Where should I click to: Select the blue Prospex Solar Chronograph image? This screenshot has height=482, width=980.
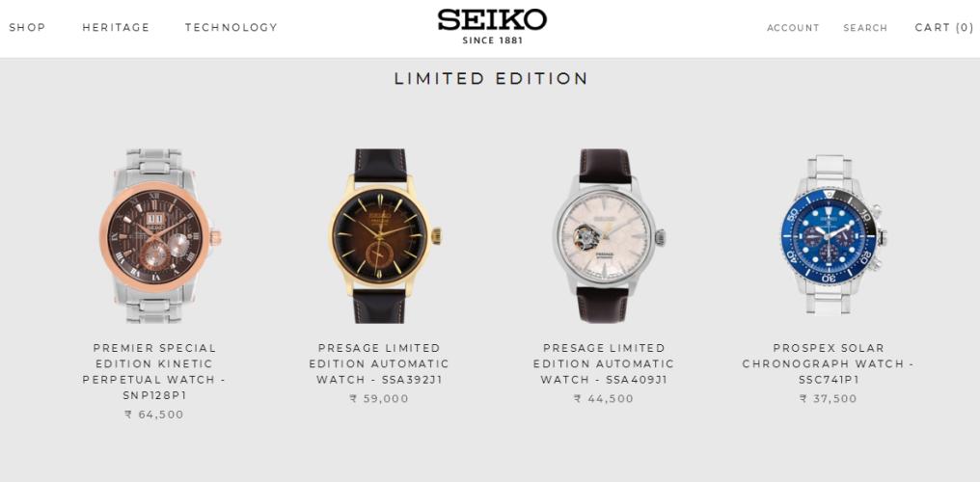[833, 236]
